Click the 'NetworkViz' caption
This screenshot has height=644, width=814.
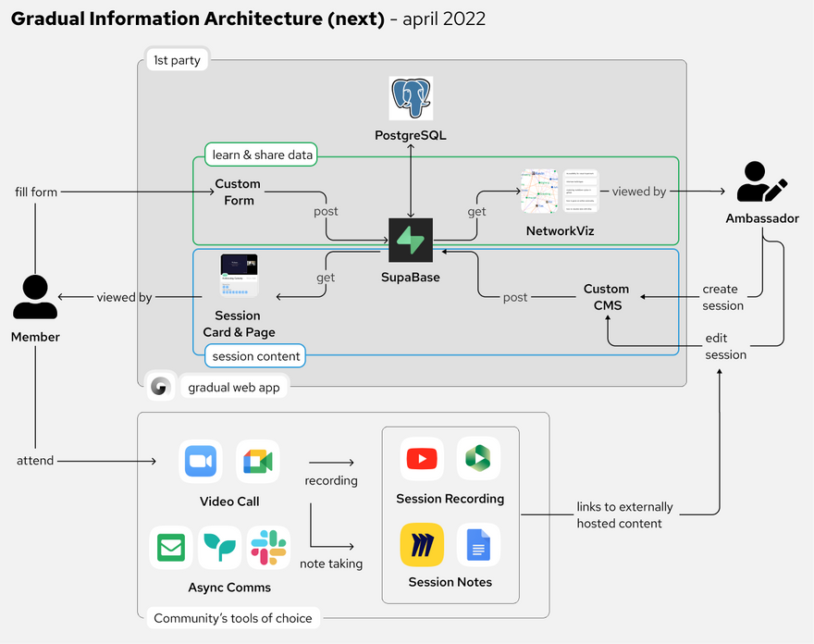[561, 231]
